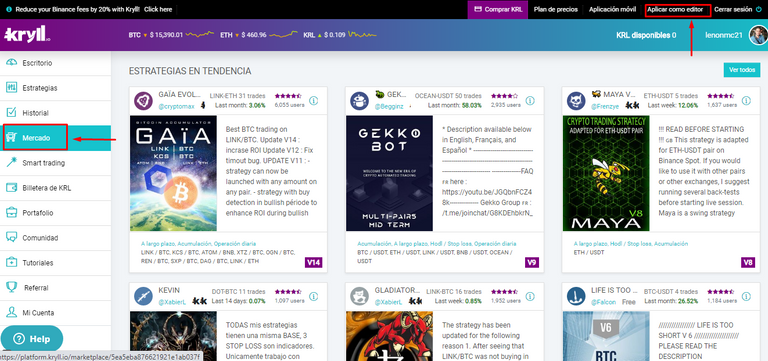Open @Falcon author profile link
Screen dimensions: 768x361
tap(603, 302)
